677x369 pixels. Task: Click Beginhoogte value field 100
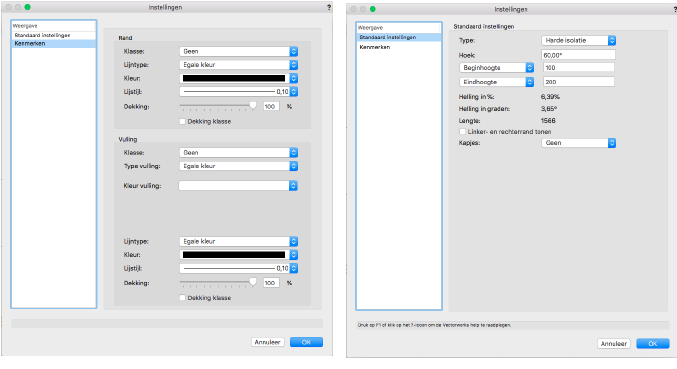[x=579, y=68]
